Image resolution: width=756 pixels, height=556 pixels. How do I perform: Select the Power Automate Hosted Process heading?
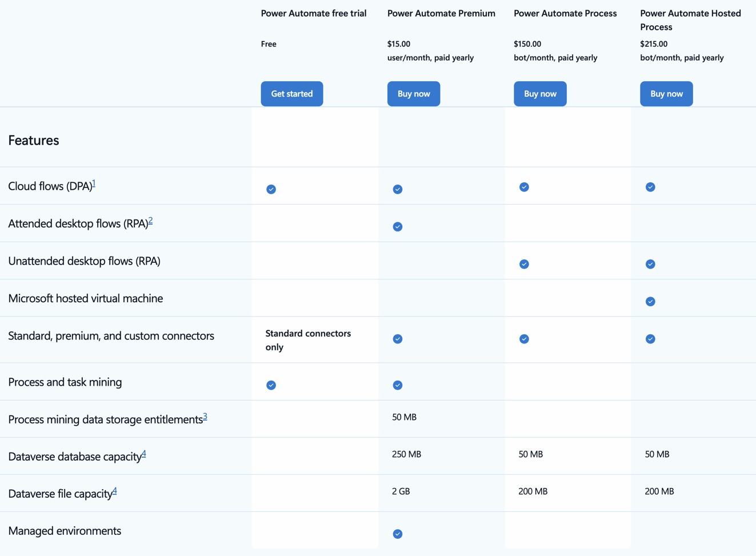click(690, 20)
